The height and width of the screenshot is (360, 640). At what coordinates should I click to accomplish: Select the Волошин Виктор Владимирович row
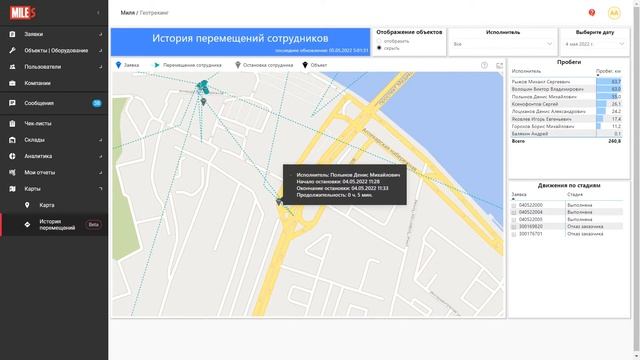[566, 89]
